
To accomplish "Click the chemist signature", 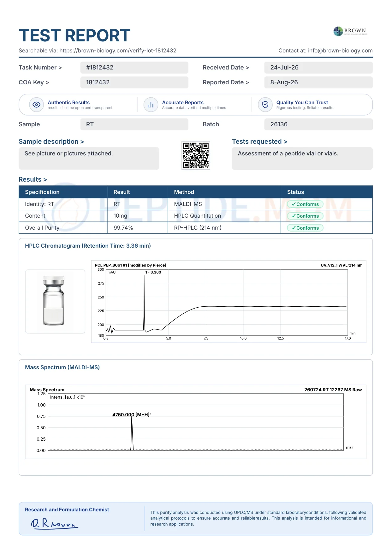I will (x=54, y=524).
